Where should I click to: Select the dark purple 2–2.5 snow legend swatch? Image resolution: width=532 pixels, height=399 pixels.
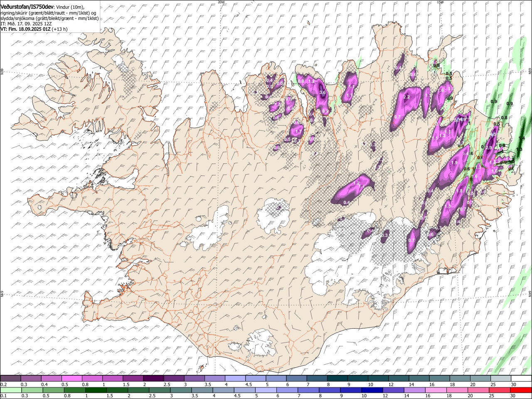(x=153, y=378)
